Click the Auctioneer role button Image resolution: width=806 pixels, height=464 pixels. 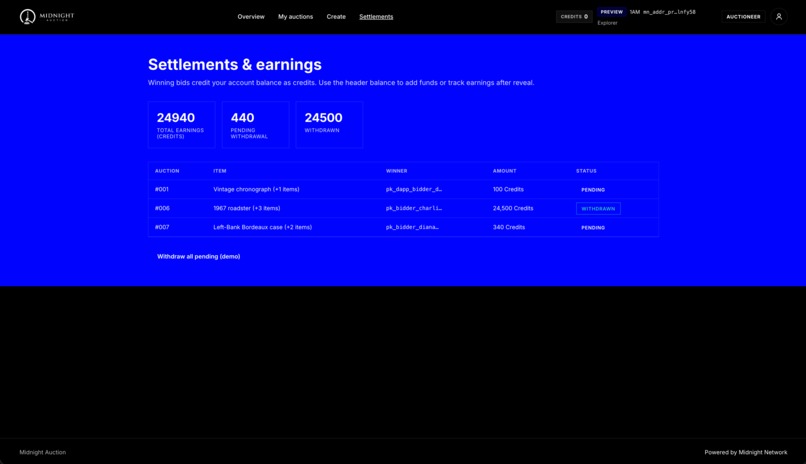click(x=743, y=16)
